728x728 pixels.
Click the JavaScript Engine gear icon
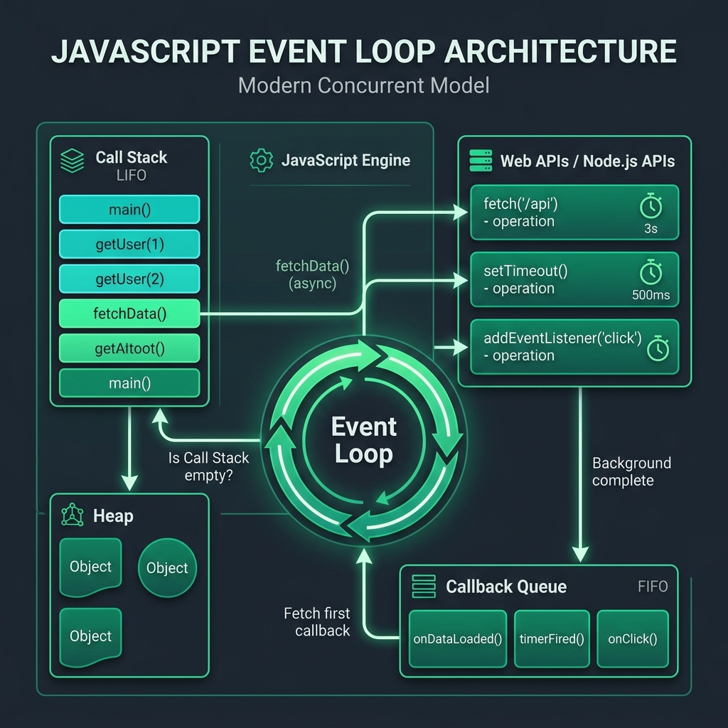tap(262, 160)
